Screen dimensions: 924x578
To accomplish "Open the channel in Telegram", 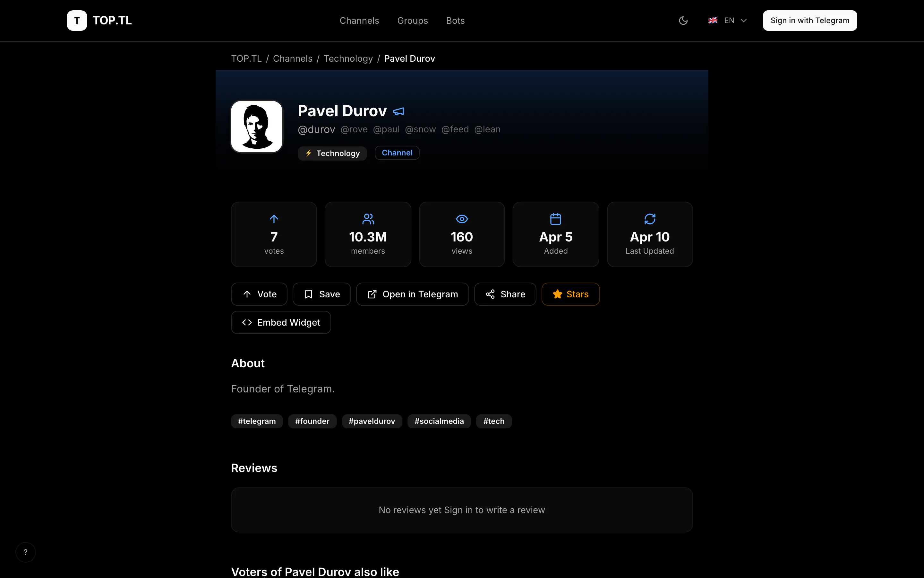I will pos(412,294).
